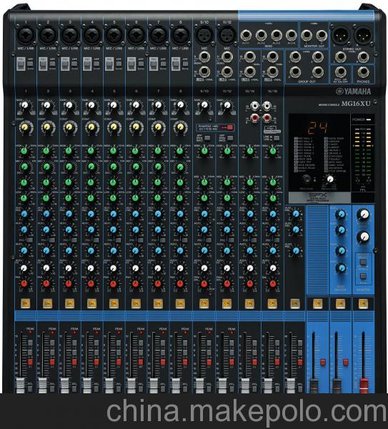Toggle the channel 1 PAD switch

pos(21,64)
